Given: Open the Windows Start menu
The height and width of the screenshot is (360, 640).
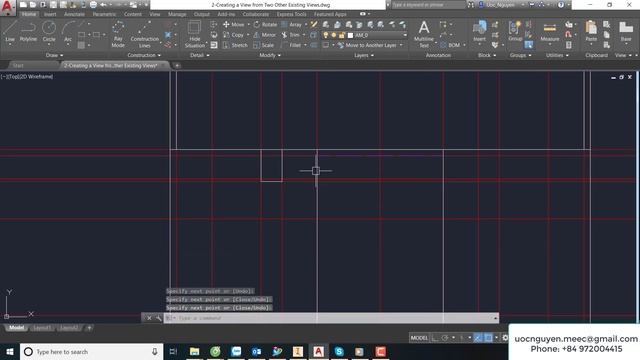Looking at the screenshot, I should (10, 351).
